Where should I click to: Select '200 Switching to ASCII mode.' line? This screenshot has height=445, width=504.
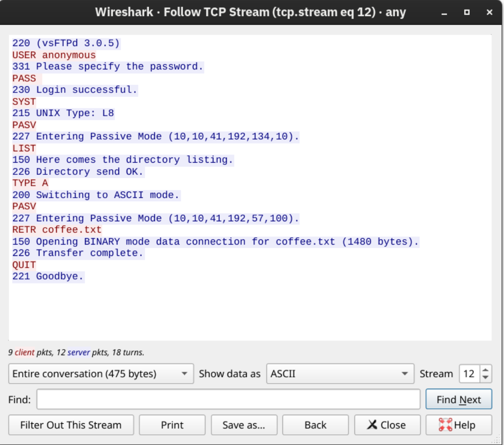[96, 195]
